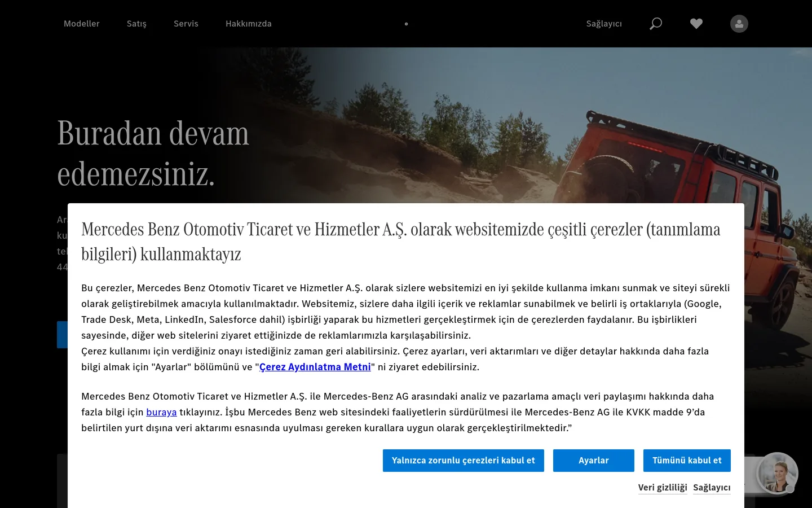This screenshot has height=508, width=812.
Task: Click Tümünü kabul et button
Action: pos(687,461)
